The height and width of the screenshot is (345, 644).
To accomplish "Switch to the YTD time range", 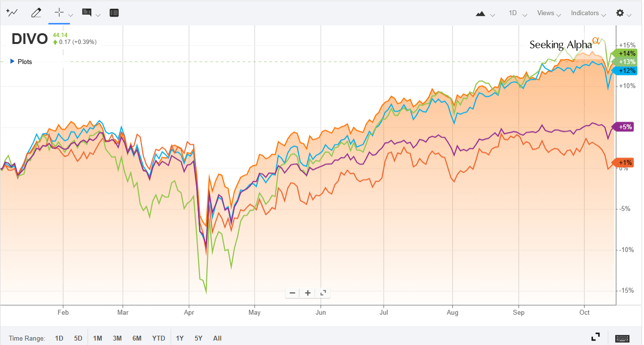I will pyautogui.click(x=158, y=338).
